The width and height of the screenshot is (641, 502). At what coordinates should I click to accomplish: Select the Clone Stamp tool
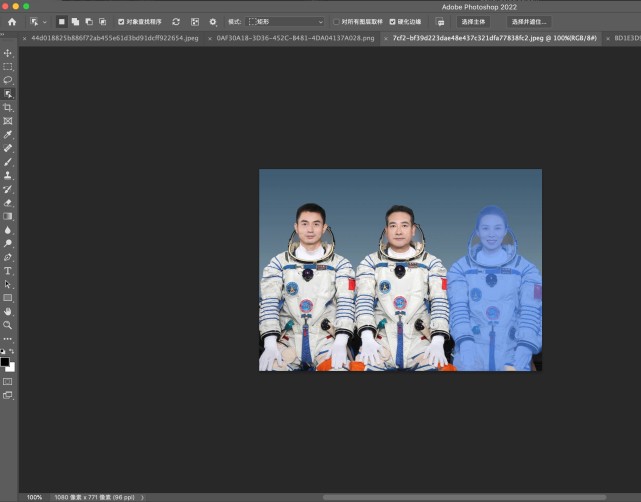tap(8, 175)
